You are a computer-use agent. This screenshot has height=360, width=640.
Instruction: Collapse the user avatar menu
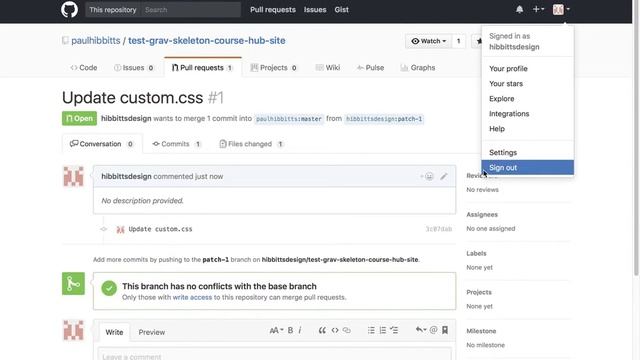point(561,9)
